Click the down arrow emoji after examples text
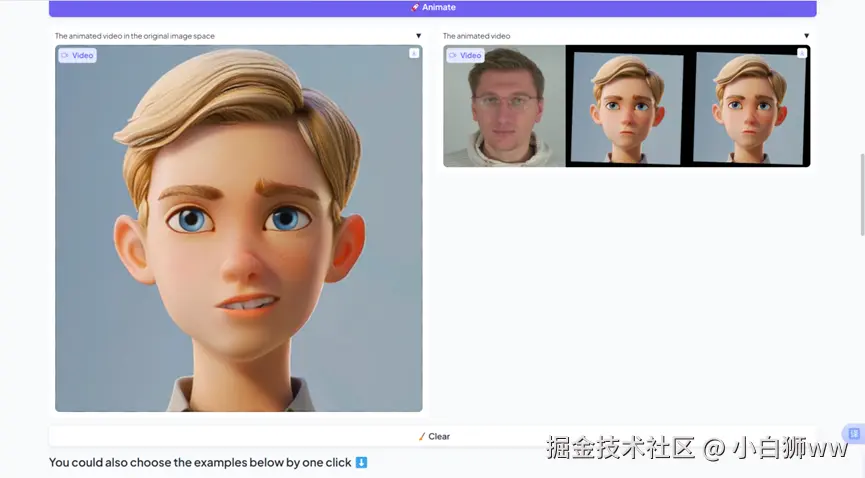 361,463
